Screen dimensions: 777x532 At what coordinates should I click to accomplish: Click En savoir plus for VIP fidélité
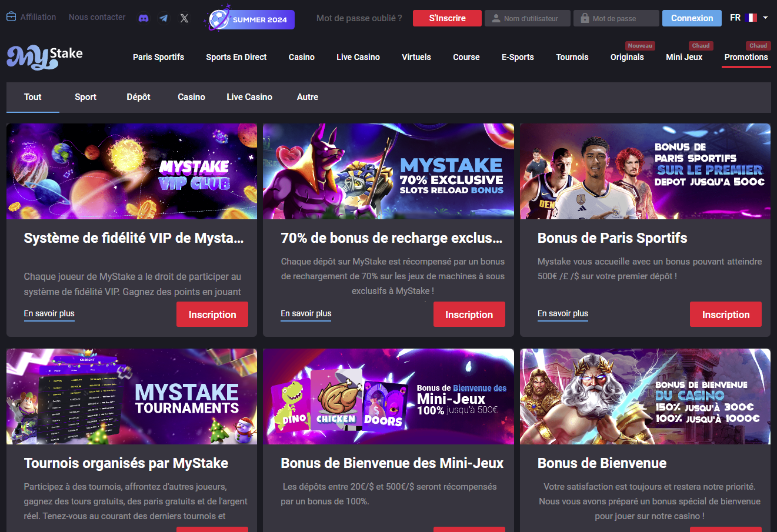tap(49, 314)
